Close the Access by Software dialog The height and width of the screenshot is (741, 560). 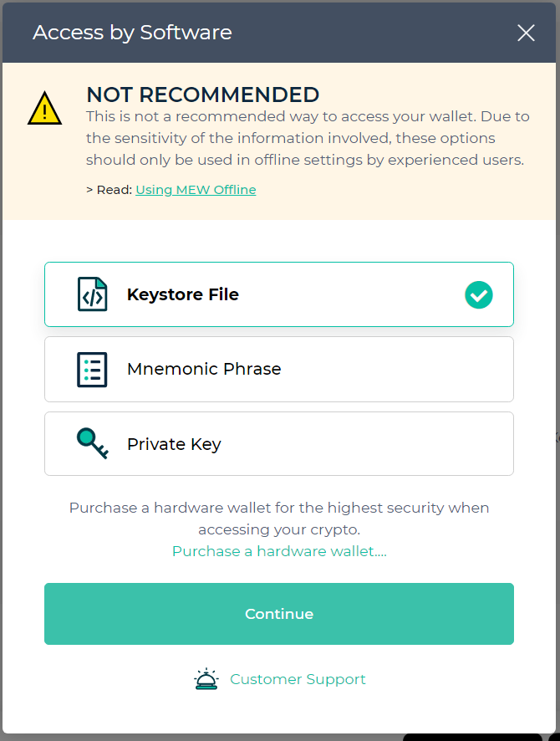[526, 33]
